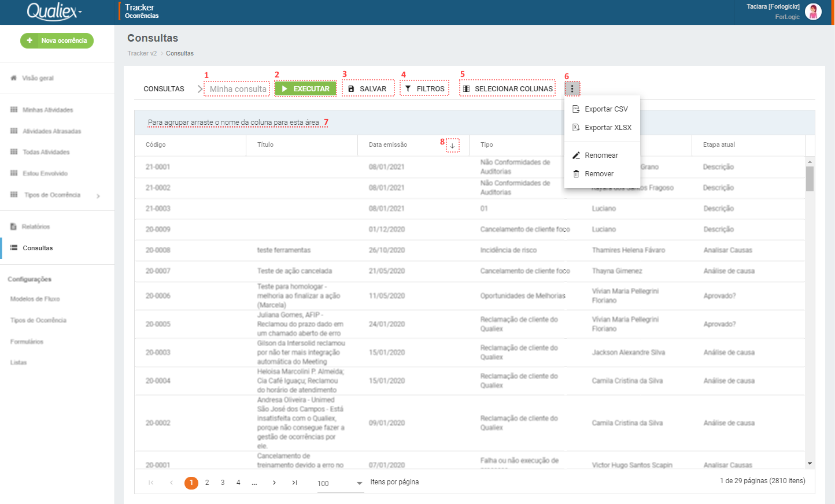The image size is (835, 504).
Task: Click the trash icon for Remover
Action: pyautogui.click(x=576, y=174)
